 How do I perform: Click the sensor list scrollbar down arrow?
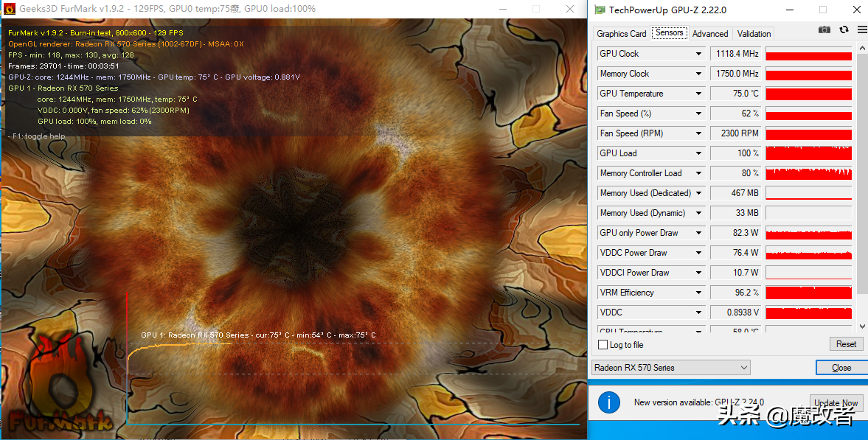[x=862, y=326]
